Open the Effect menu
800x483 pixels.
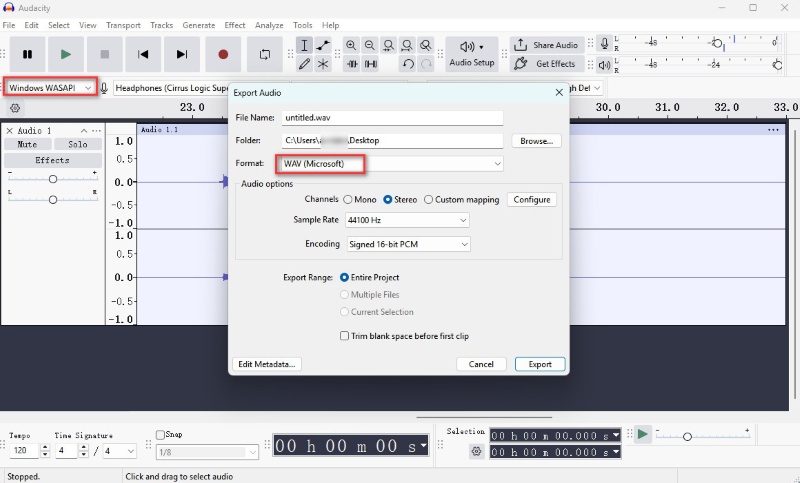pos(235,25)
